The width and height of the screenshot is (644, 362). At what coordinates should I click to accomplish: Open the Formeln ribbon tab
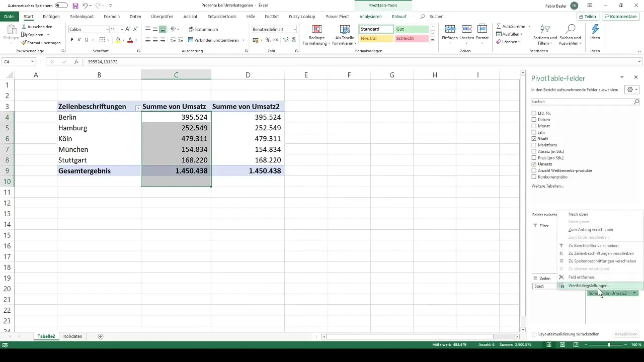point(112,16)
